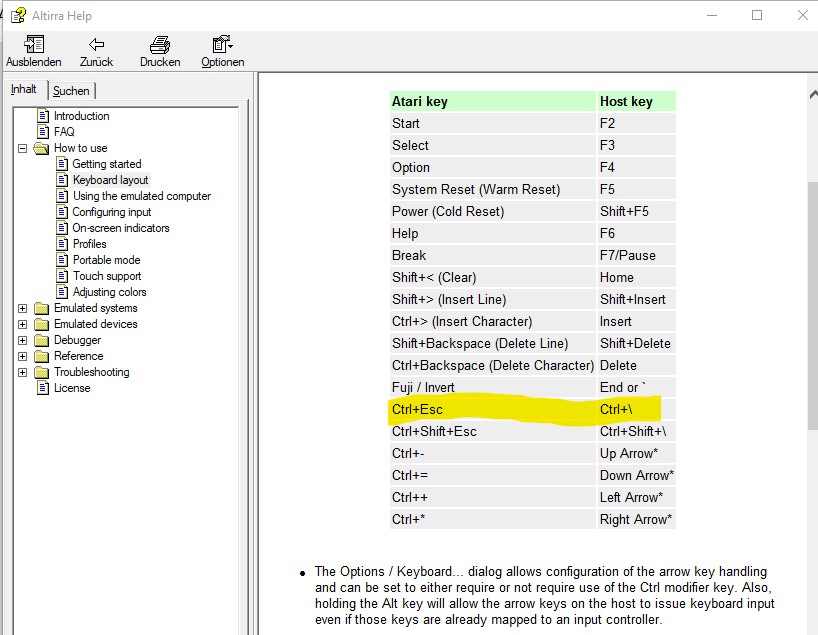Select the Inhalt tab

click(24, 90)
